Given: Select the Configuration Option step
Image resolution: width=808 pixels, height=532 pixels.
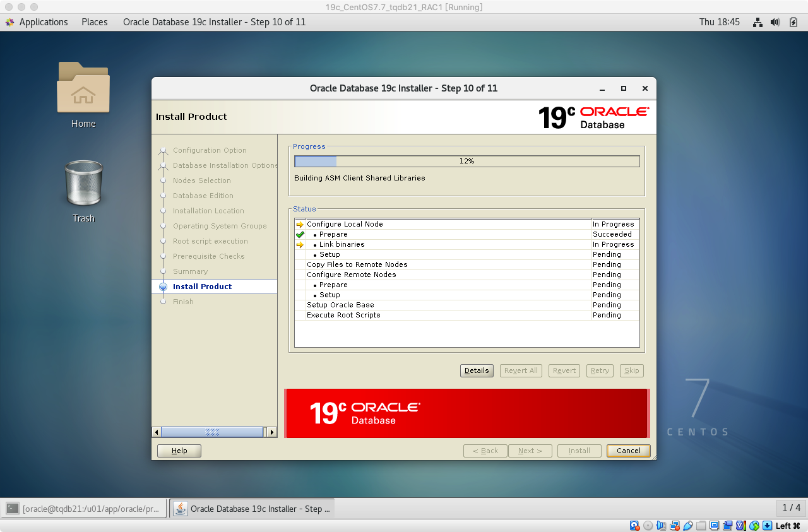Looking at the screenshot, I should [x=210, y=150].
